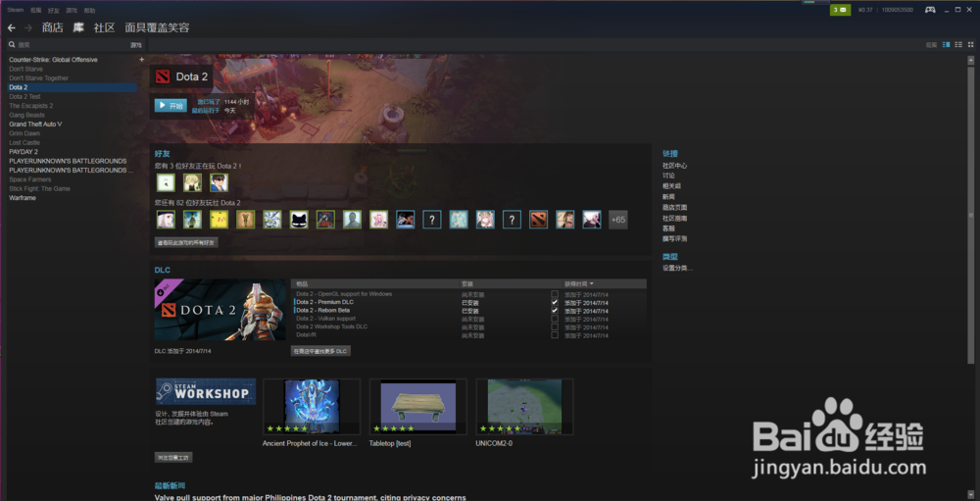Open the black cat friend avatar
The image size is (980, 501).
pyautogui.click(x=299, y=220)
